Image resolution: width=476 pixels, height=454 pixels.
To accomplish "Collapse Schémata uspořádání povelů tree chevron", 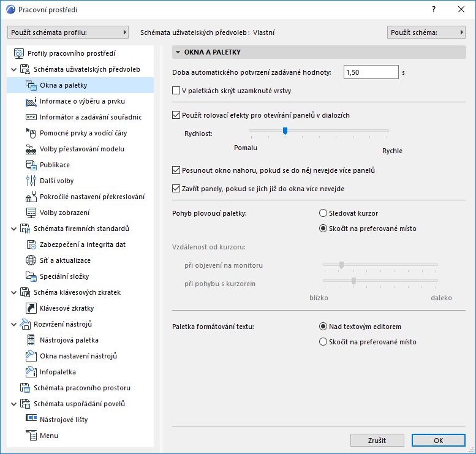I will click(x=13, y=404).
